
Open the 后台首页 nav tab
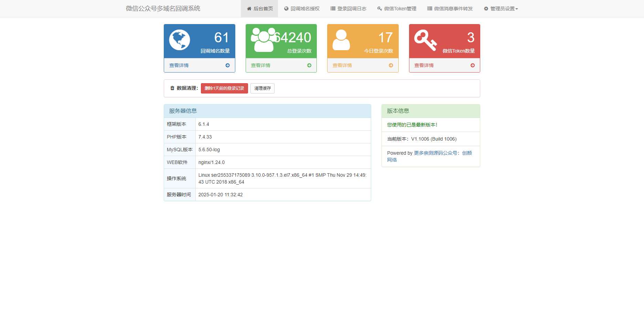pyautogui.click(x=259, y=9)
